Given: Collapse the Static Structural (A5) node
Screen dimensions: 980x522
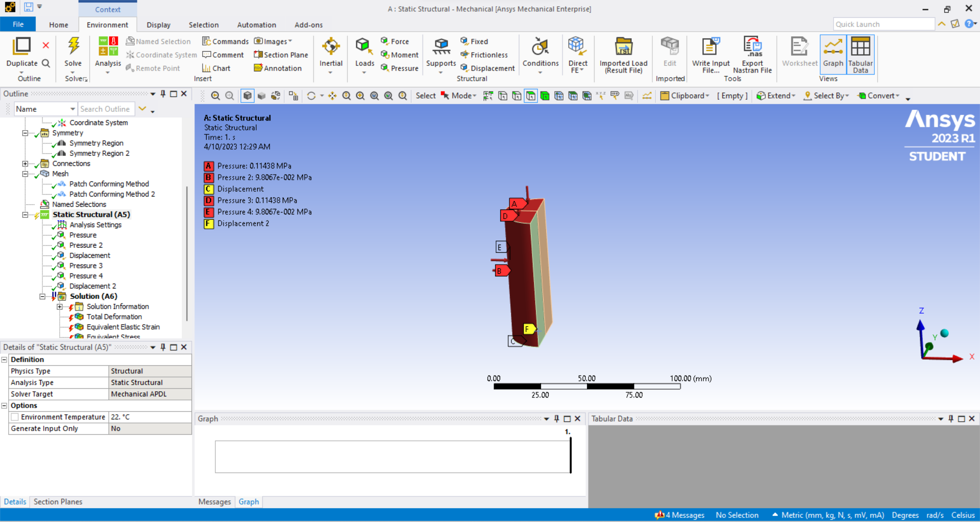Looking at the screenshot, I should (25, 215).
